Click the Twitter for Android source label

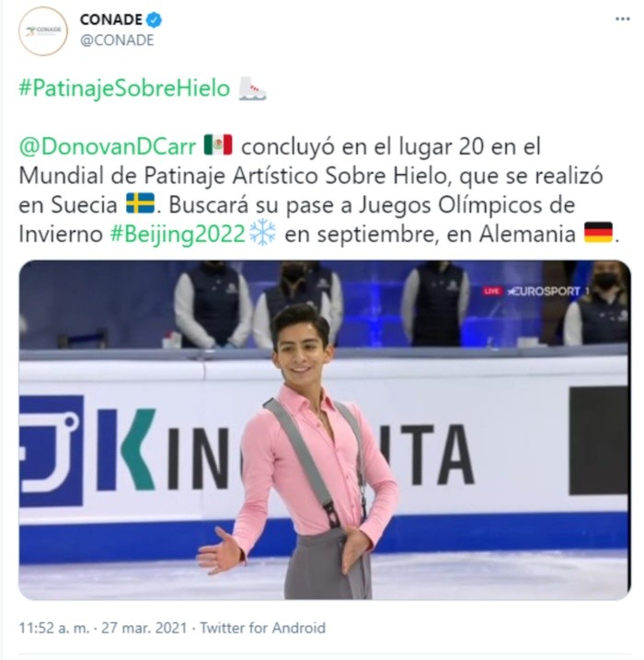tap(263, 628)
